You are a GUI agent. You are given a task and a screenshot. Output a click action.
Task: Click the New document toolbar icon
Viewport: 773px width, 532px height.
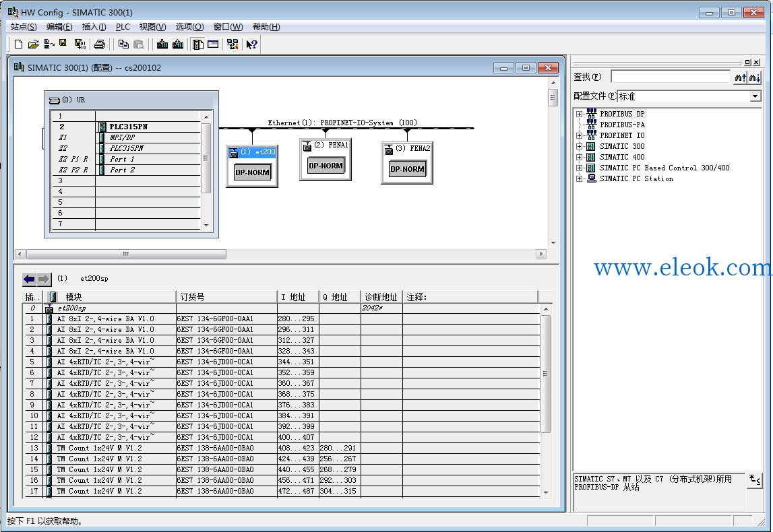pos(18,44)
